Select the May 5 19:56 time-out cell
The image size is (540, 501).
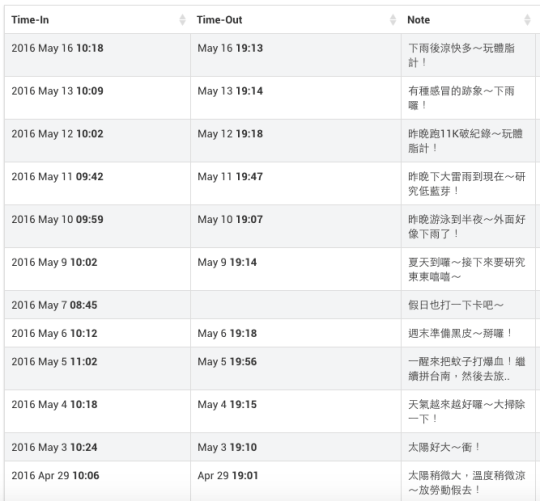(x=296, y=369)
